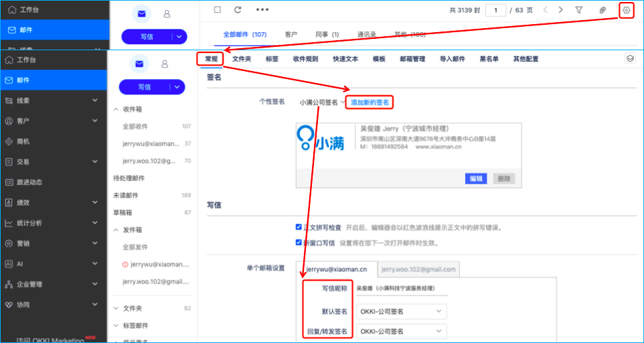Open the 黑名单 tab
Screen dimensions: 644x343
coord(489,59)
